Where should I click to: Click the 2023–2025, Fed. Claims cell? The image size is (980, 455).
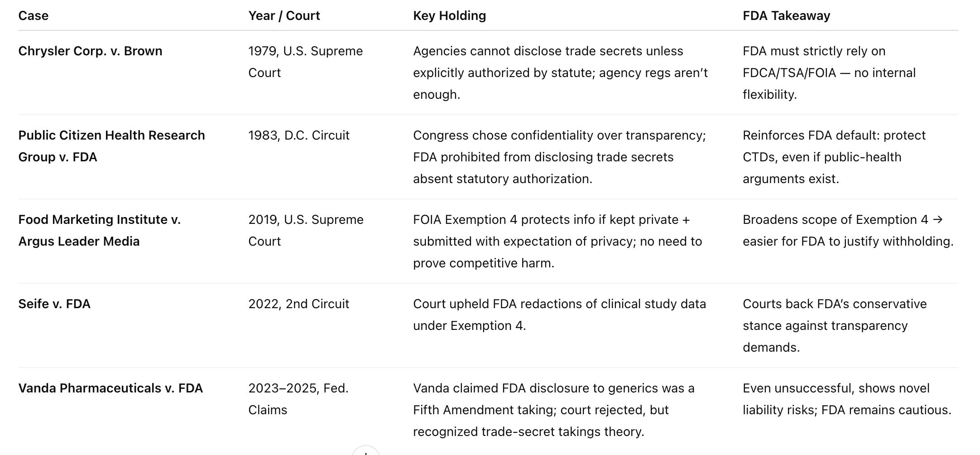coord(298,399)
